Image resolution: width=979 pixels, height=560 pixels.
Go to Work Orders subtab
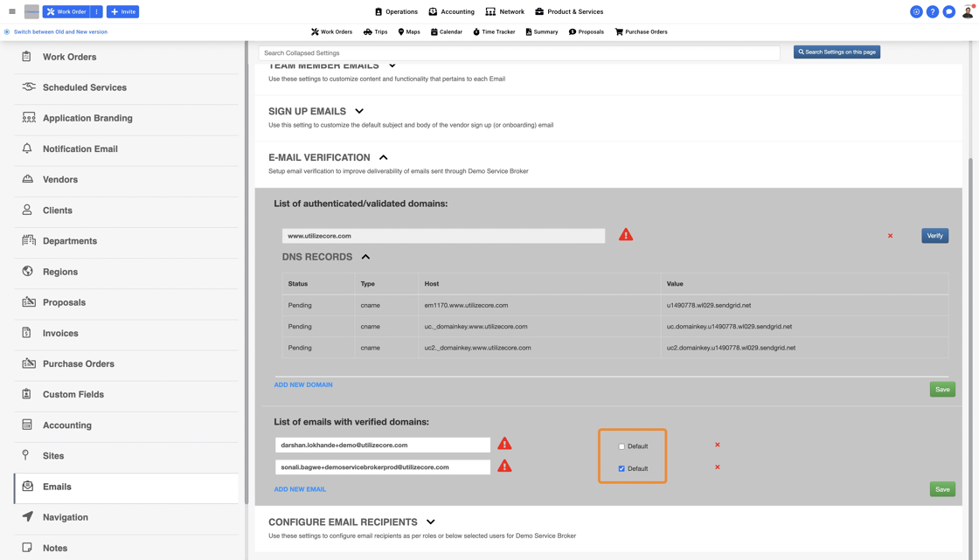point(331,31)
